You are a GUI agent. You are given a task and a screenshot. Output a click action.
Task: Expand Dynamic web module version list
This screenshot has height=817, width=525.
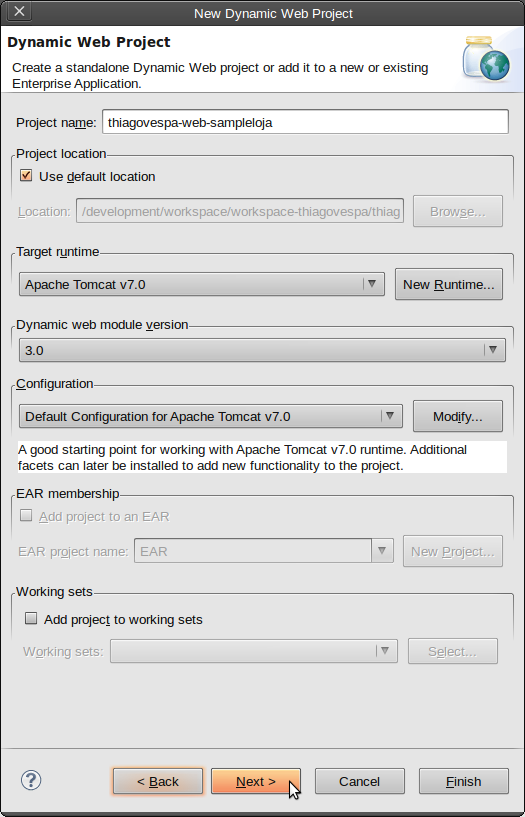(x=262, y=350)
